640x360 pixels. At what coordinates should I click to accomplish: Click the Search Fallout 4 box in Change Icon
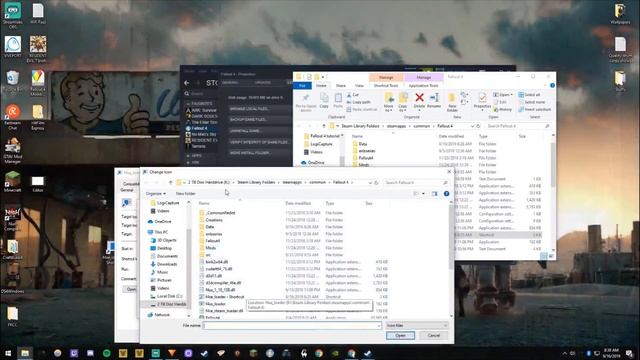(416, 182)
